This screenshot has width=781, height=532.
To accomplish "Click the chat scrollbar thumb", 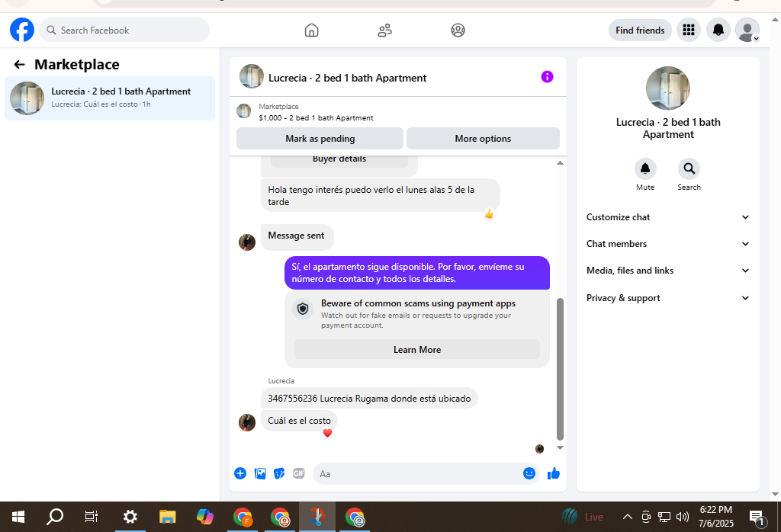I will pyautogui.click(x=560, y=369).
